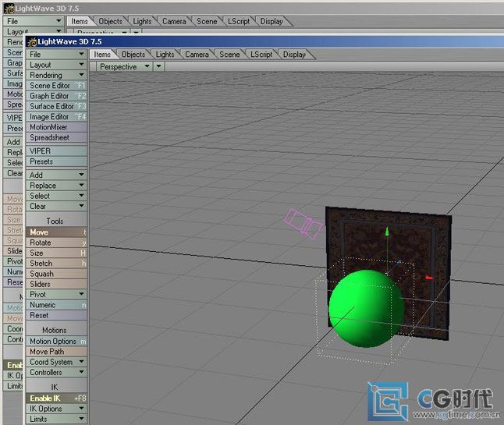Screen dimensions: 504x425
Task: Open the Scene Editor
Action: (x=56, y=86)
